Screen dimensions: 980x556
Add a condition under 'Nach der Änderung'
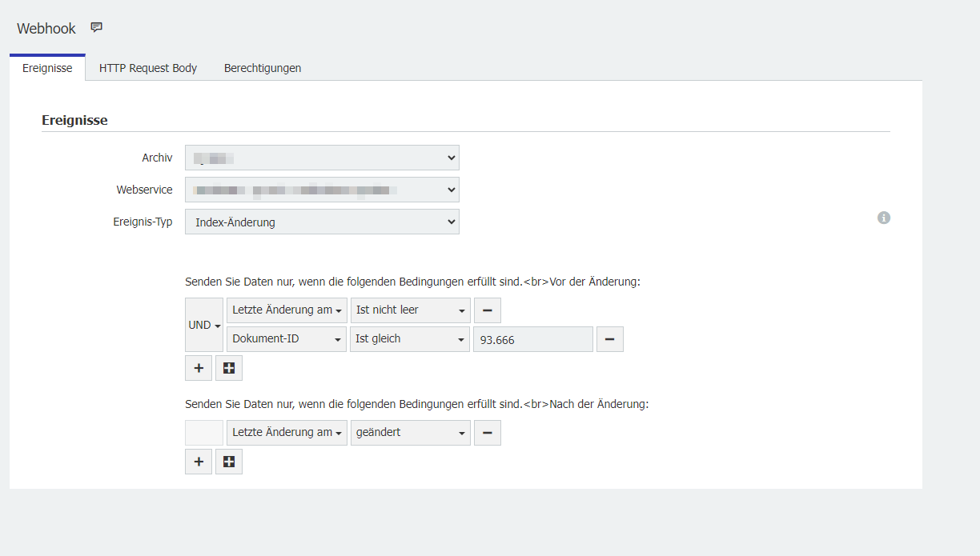[x=199, y=462]
